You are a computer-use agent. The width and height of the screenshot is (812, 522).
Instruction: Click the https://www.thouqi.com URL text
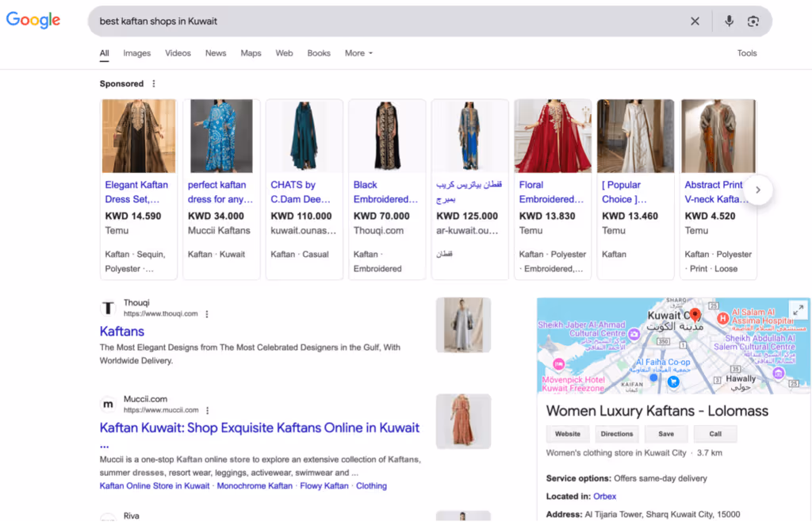(x=160, y=314)
